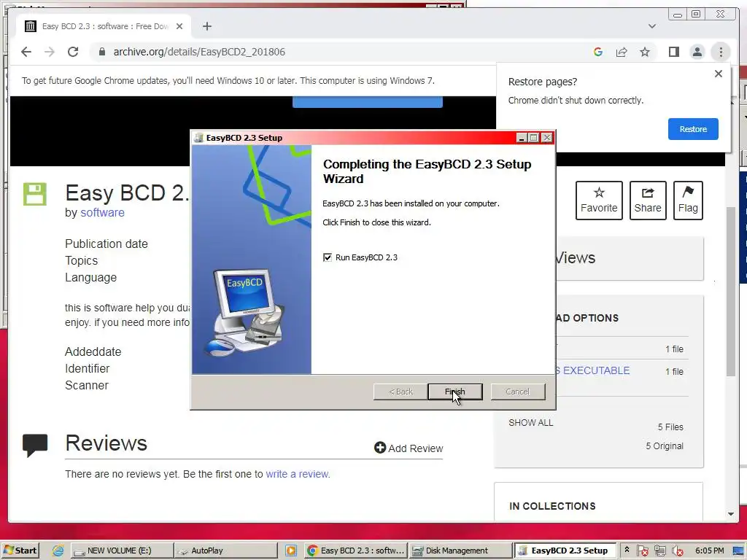Image resolution: width=747 pixels, height=560 pixels.
Task: Open WINDOWS EXECUTABLE download option
Action: [592, 370]
